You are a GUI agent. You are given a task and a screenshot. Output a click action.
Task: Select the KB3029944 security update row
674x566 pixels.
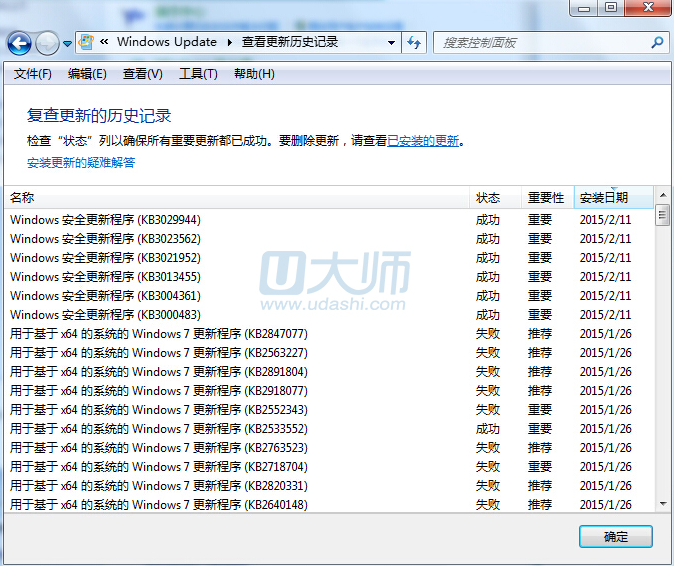(105, 220)
